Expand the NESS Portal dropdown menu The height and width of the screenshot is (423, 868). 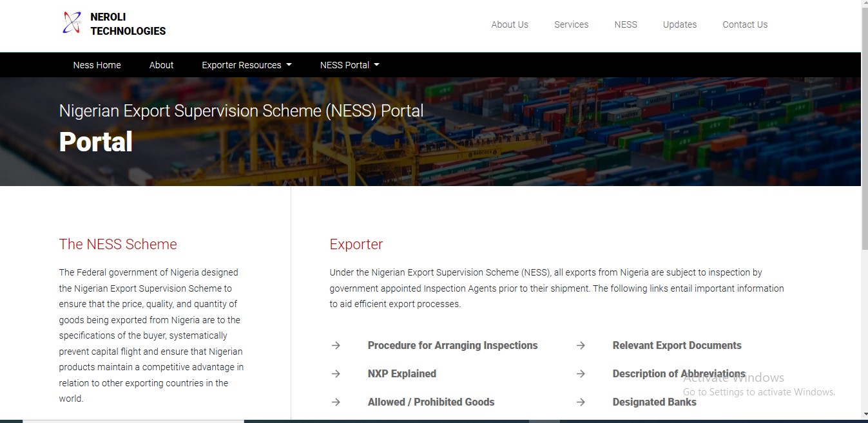click(x=349, y=65)
